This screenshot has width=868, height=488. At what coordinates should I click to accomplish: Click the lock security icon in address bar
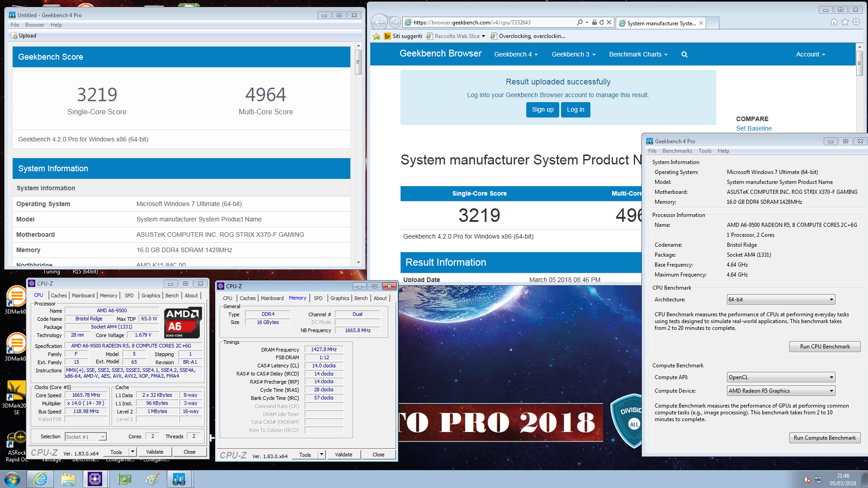point(594,22)
